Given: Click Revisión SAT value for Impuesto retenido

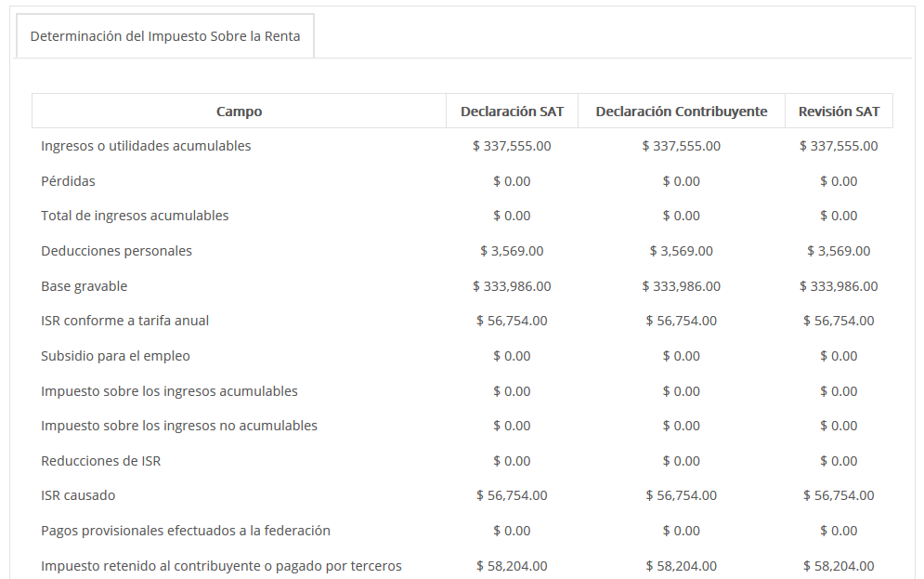Looking at the screenshot, I should click(839, 566).
